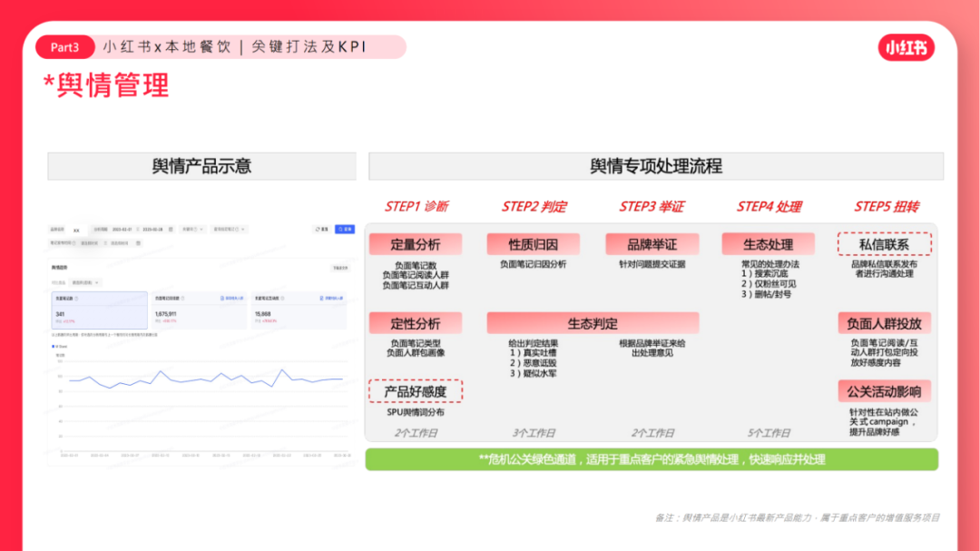Click the download button at trend panel top right
The height and width of the screenshot is (551, 980).
pyautogui.click(x=340, y=269)
